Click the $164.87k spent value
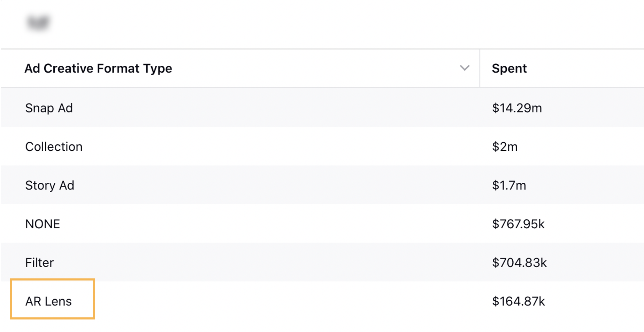This screenshot has height=332, width=644. click(x=518, y=301)
